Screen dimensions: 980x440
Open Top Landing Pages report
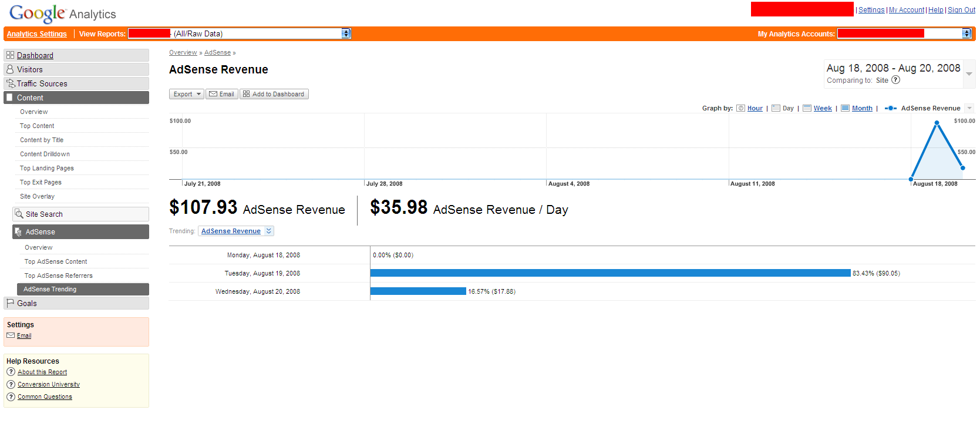(x=47, y=168)
